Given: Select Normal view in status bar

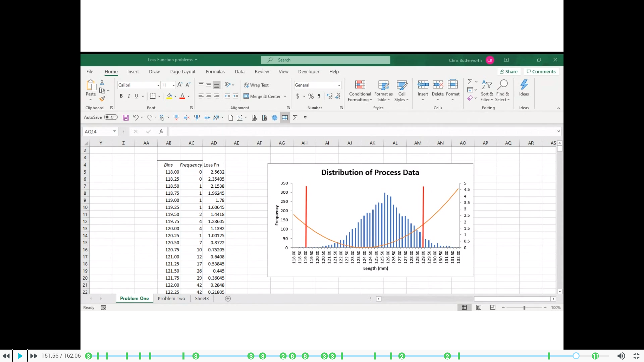Looking at the screenshot, I should tap(464, 307).
